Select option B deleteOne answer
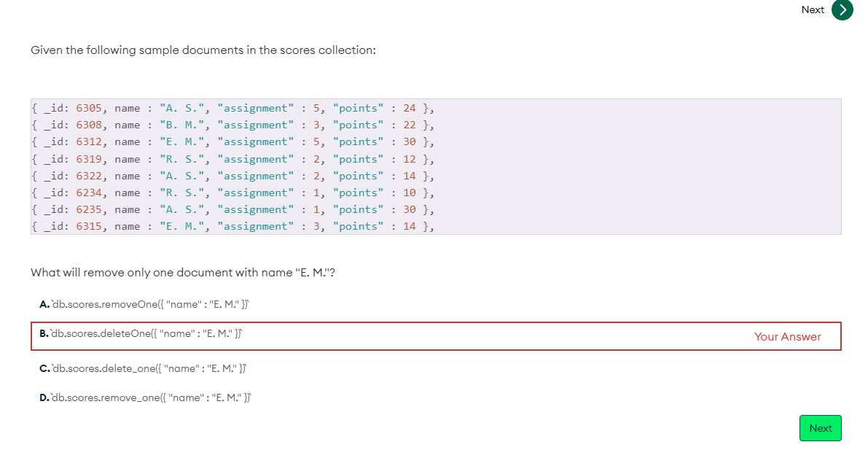Viewport: 868px width, 458px height. coord(148,333)
